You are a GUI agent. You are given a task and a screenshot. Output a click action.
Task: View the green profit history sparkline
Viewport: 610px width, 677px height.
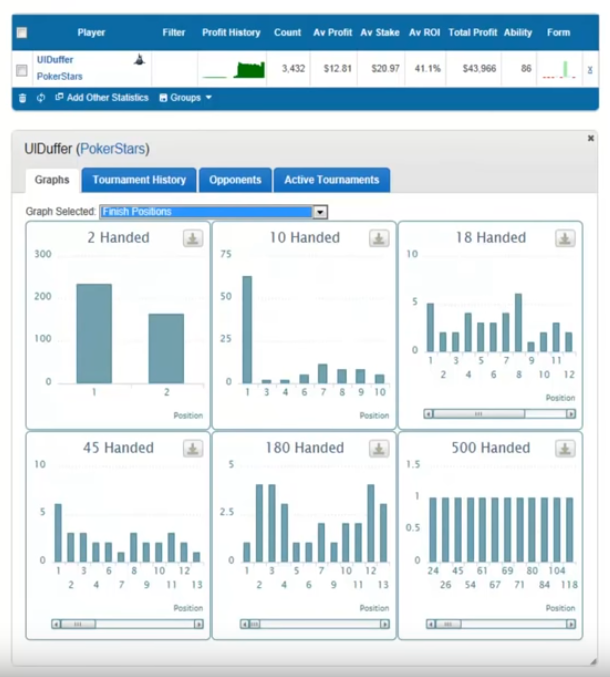[234, 70]
